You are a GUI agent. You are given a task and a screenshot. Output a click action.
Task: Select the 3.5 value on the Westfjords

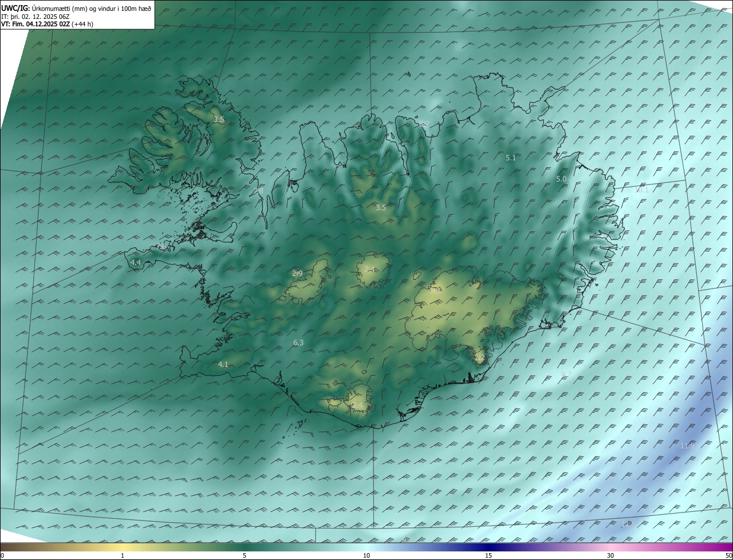click(x=219, y=120)
